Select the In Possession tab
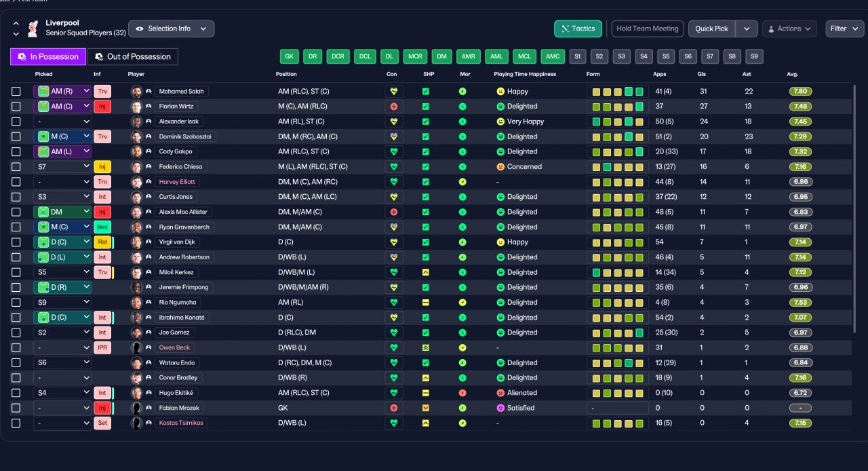This screenshot has width=868, height=471. pyautogui.click(x=48, y=56)
